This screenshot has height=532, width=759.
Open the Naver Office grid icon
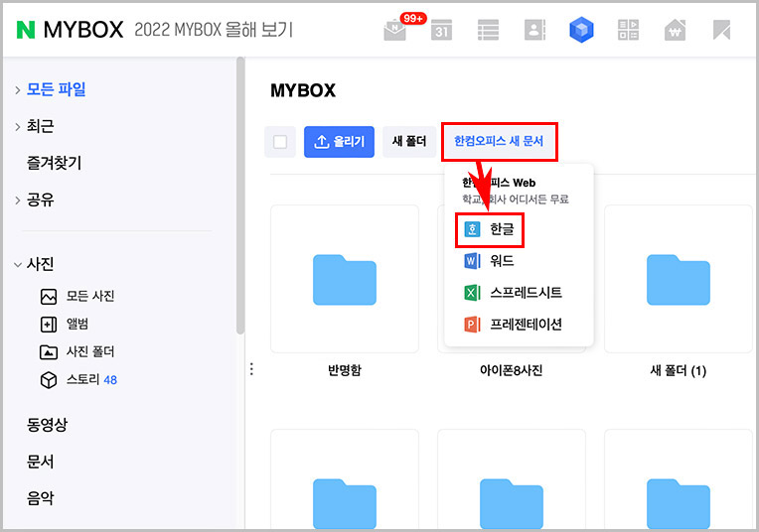pos(628,30)
